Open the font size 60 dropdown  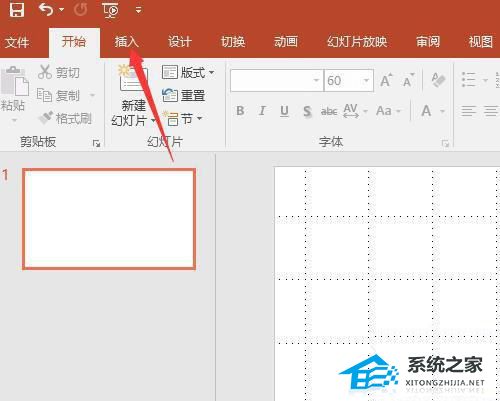pos(366,80)
